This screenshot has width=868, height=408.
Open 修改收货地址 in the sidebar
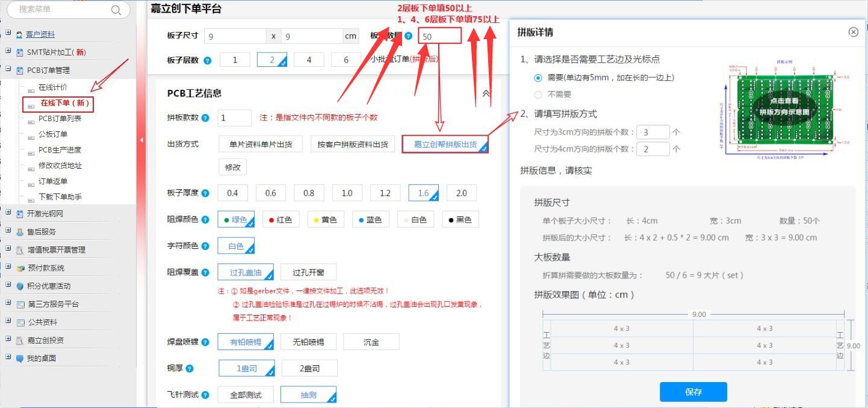click(x=60, y=166)
